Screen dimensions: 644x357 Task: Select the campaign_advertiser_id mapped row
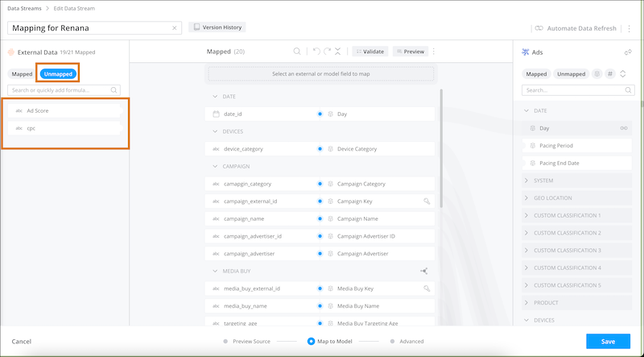(x=320, y=236)
